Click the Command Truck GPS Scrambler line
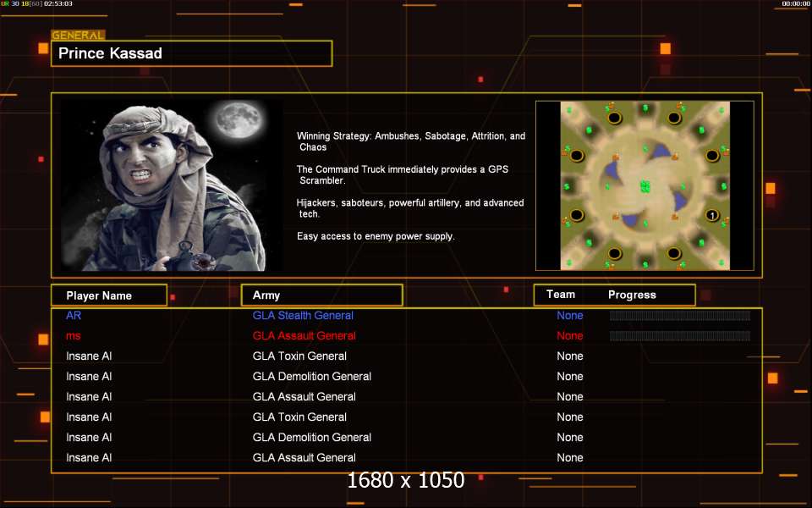This screenshot has height=508, width=812. pyautogui.click(x=403, y=174)
